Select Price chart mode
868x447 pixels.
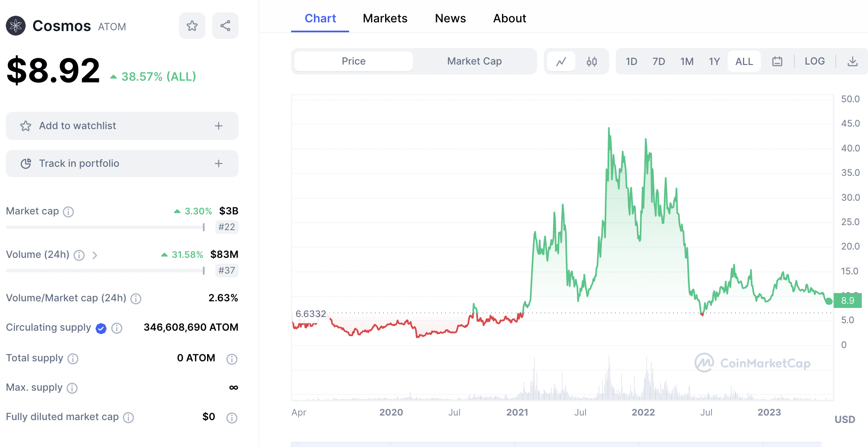point(354,61)
